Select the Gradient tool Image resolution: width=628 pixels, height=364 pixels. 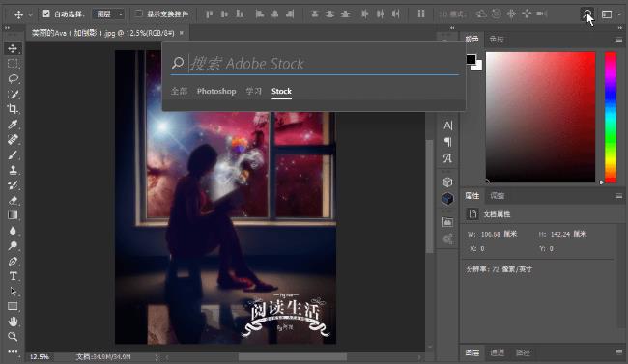click(13, 215)
